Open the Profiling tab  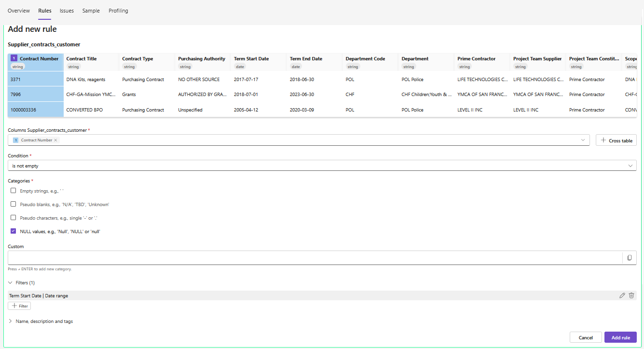(x=118, y=11)
